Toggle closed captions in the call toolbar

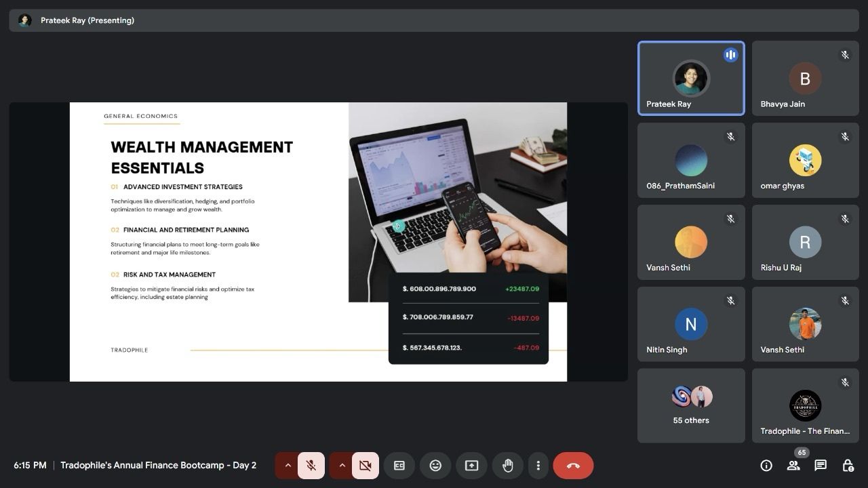(399, 466)
